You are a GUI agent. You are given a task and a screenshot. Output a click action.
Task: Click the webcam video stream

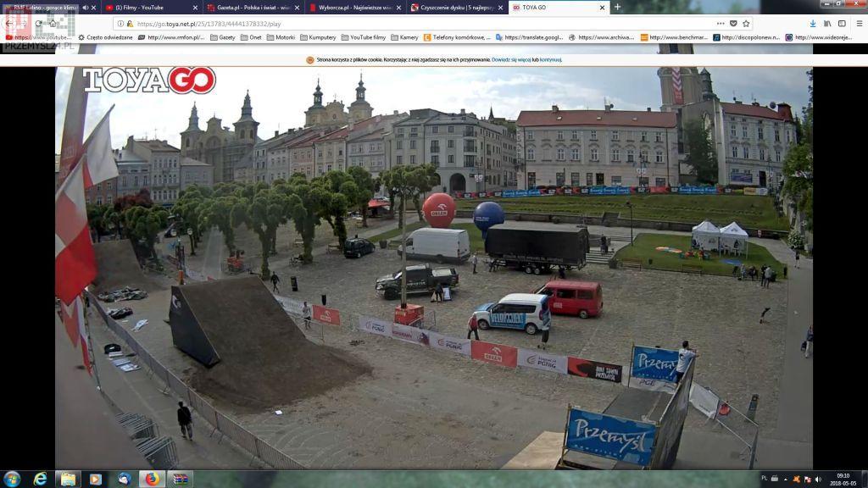point(434,268)
